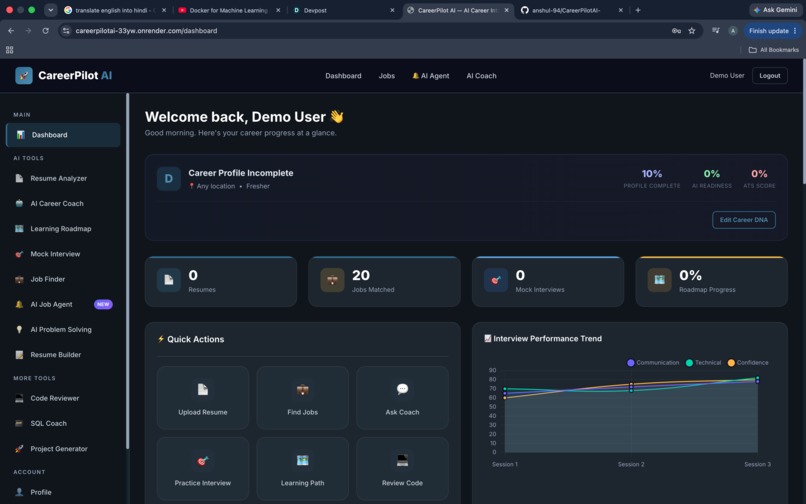Toggle the Technical legend series
Image resolution: width=806 pixels, height=504 pixels.
(x=703, y=363)
